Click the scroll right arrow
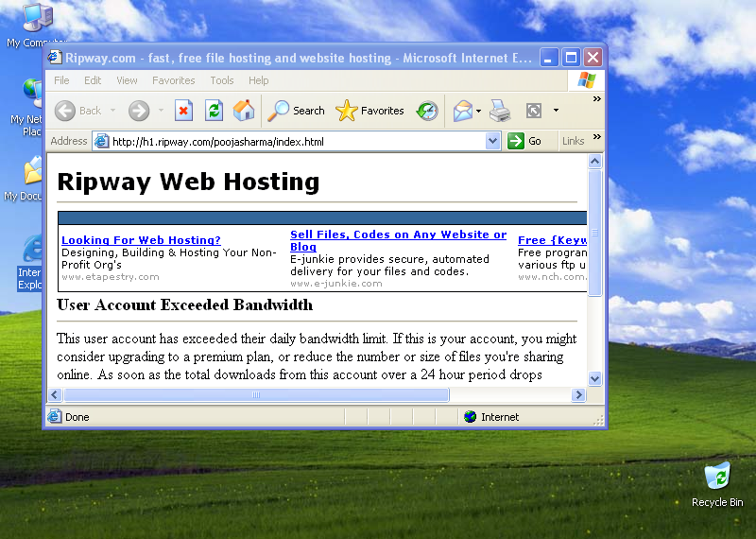Screen dimensions: 756x539 coord(578,394)
